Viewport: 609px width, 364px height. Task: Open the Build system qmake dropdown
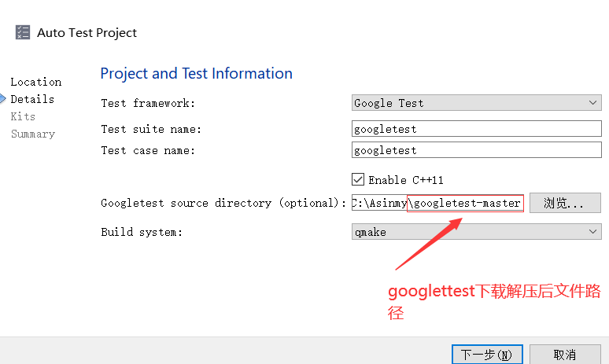tap(477, 232)
